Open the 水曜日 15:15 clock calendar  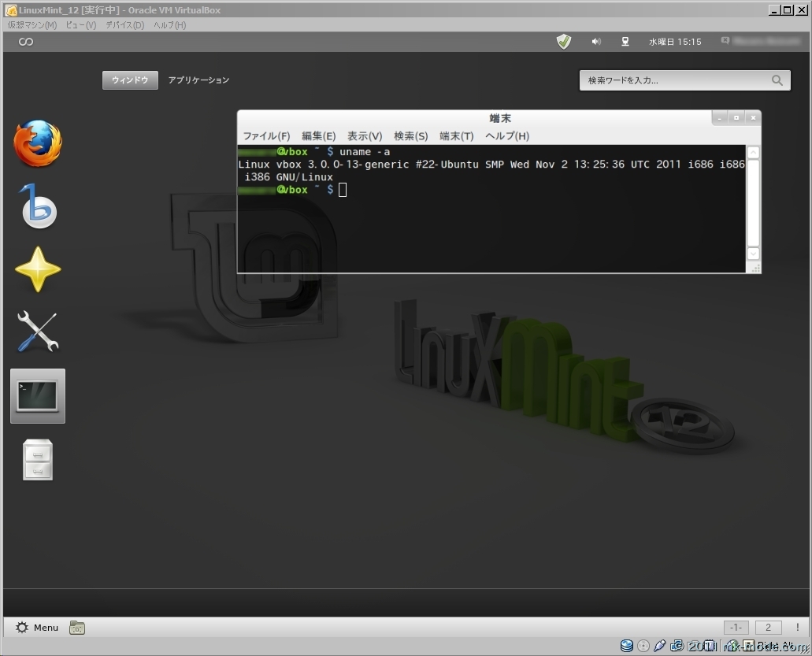(675, 42)
